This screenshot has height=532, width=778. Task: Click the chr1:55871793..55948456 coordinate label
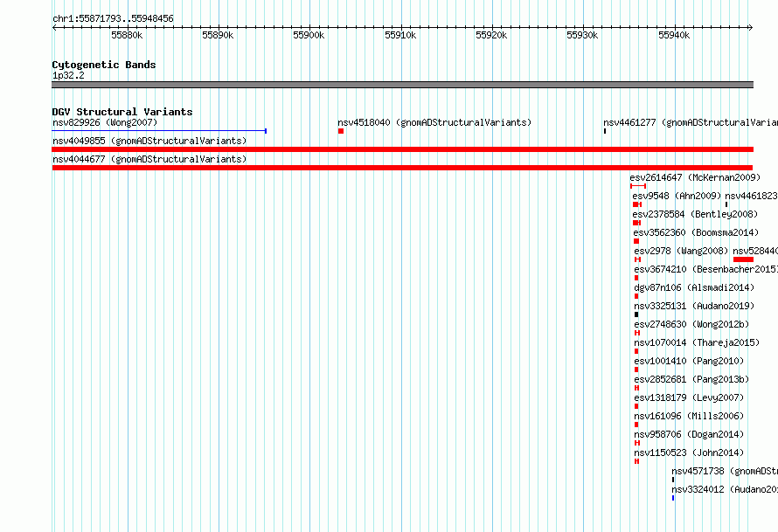click(x=113, y=18)
